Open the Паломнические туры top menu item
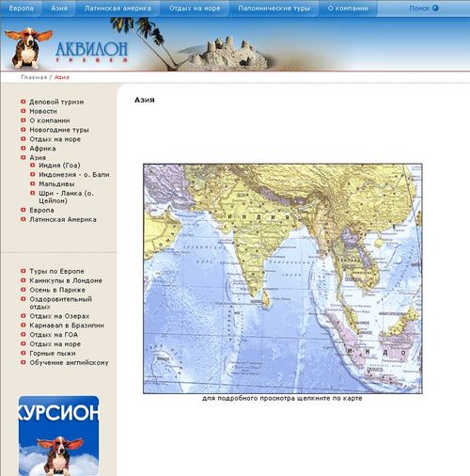470x476 pixels. click(274, 8)
